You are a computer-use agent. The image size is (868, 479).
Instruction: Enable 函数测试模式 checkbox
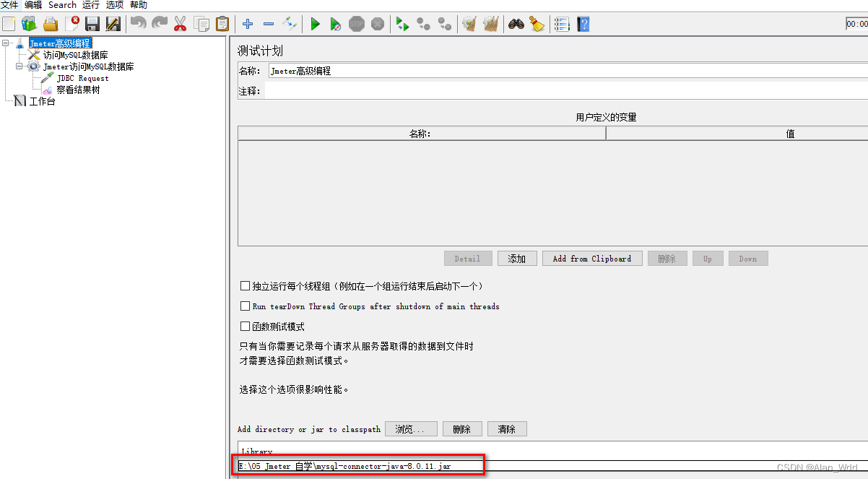[x=246, y=324]
